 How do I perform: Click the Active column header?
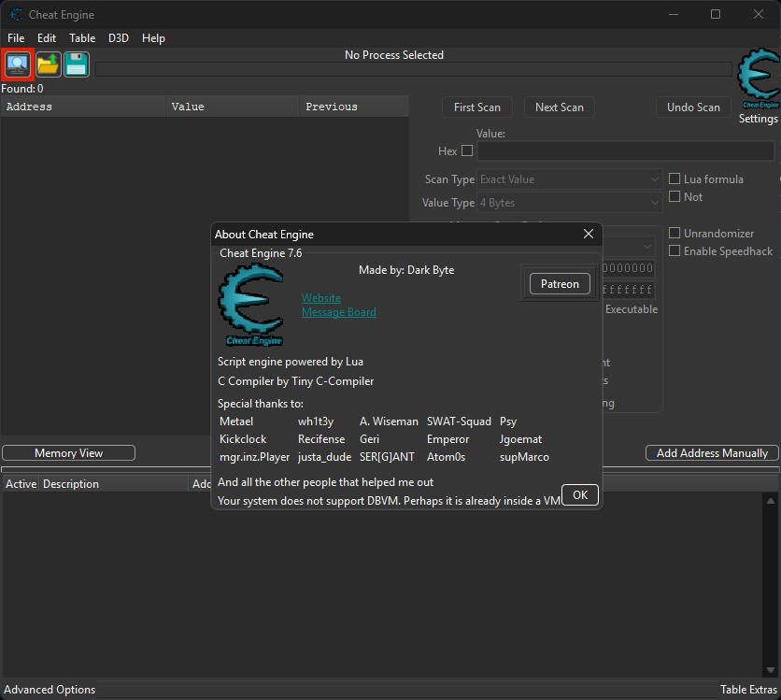point(21,484)
